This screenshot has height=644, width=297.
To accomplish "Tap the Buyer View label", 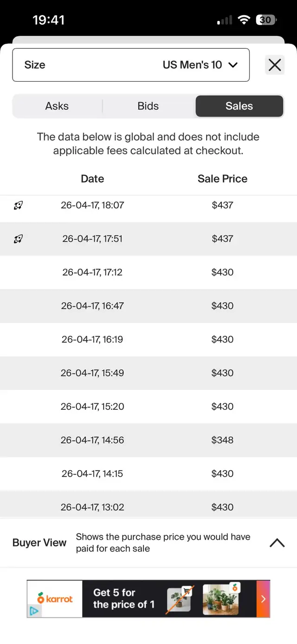I will (x=39, y=543).
